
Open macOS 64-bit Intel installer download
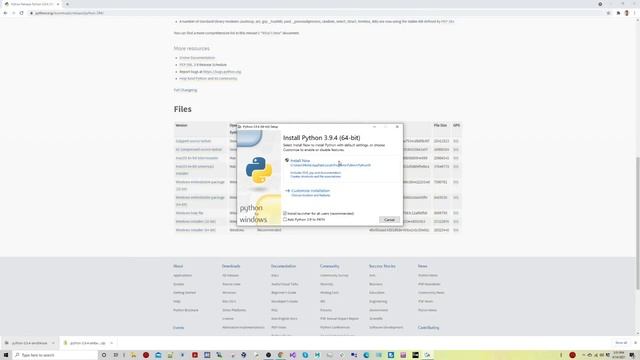[x=197, y=158]
